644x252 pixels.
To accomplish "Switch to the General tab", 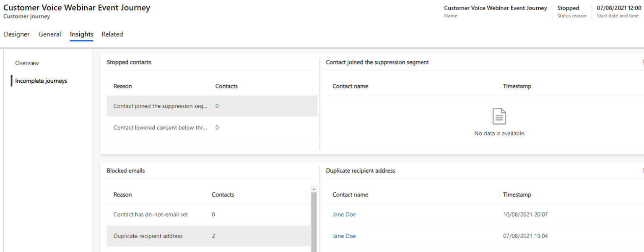I will [x=50, y=34].
